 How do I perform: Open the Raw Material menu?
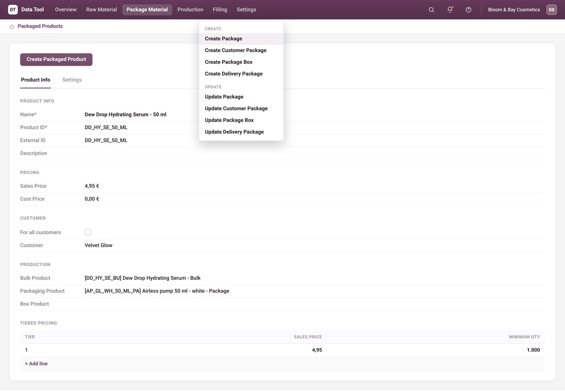(102, 10)
